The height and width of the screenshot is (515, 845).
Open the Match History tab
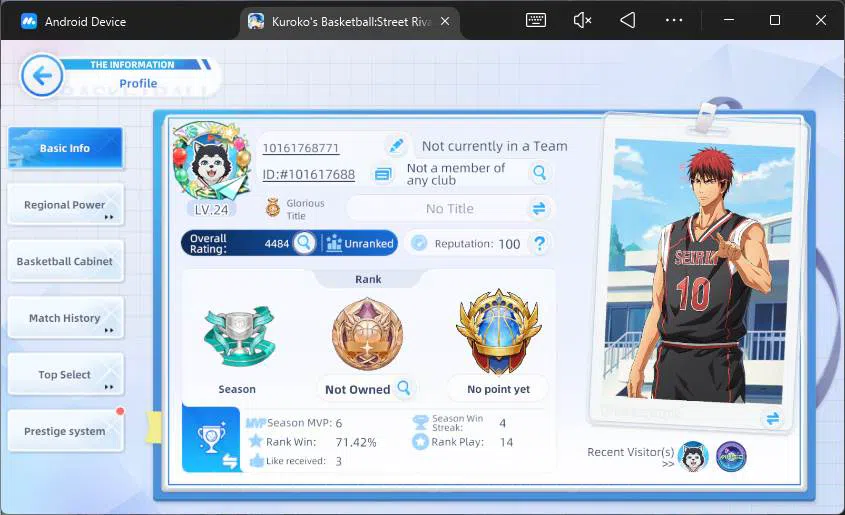point(65,318)
